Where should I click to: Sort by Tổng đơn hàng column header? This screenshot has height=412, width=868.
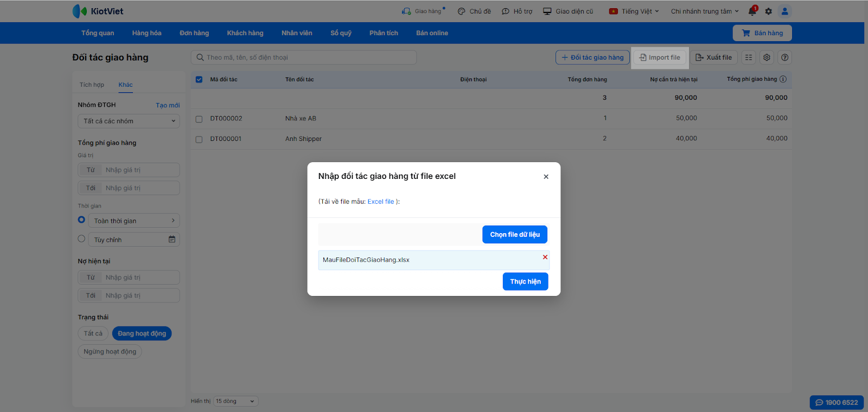[588, 80]
